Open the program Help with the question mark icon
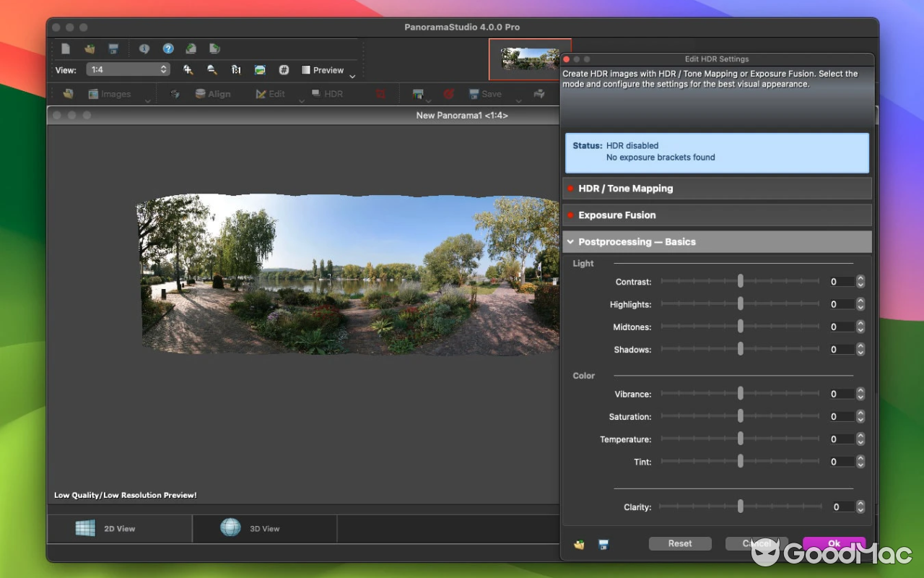Screen dimensions: 924x578 click(167, 48)
